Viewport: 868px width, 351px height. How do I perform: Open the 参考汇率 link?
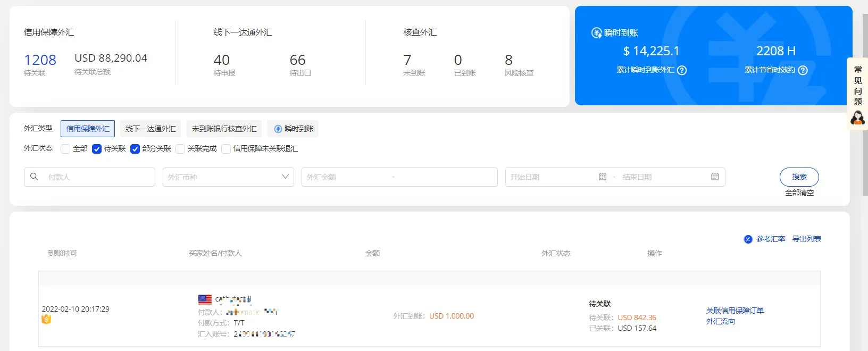click(x=771, y=239)
